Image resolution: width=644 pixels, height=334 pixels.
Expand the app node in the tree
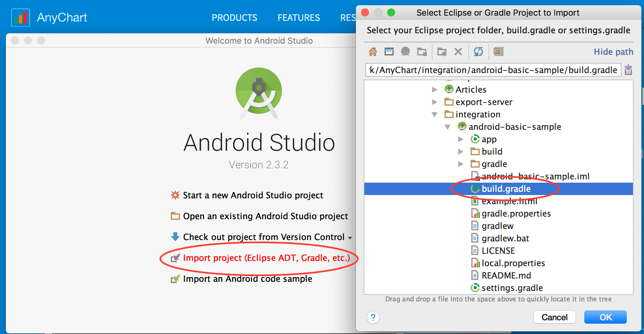(x=461, y=139)
